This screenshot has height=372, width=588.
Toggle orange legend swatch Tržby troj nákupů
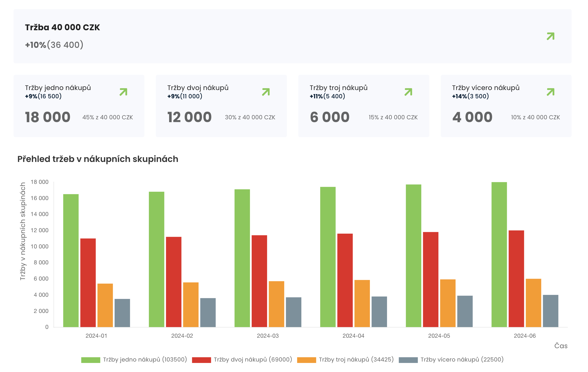point(306,360)
